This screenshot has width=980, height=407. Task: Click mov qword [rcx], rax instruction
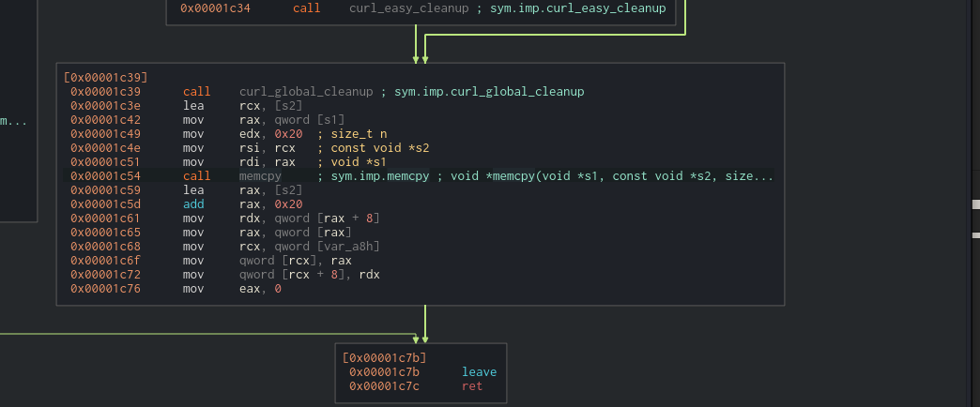click(x=268, y=261)
